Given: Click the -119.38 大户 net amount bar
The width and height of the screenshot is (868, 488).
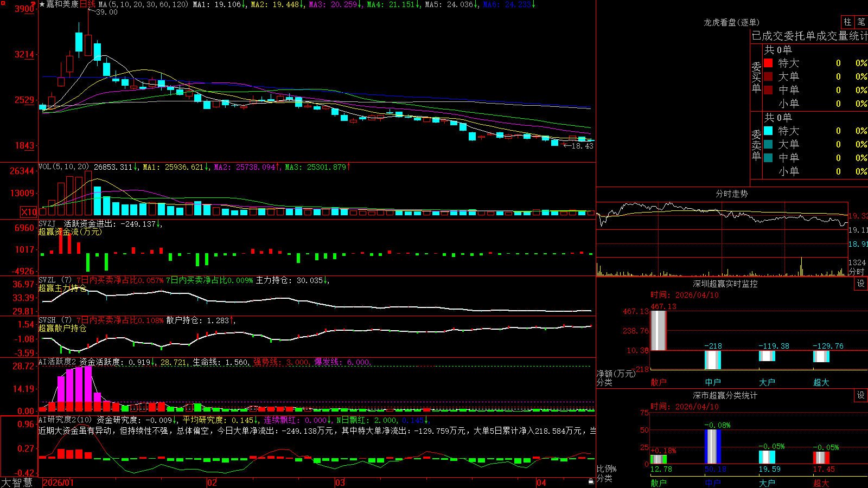Looking at the screenshot, I should [767, 356].
